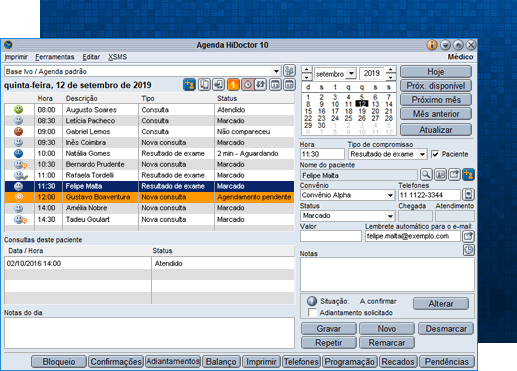Click the green smiley for Augusto Soares
Screen dimensions: 517x371
coord(19,109)
